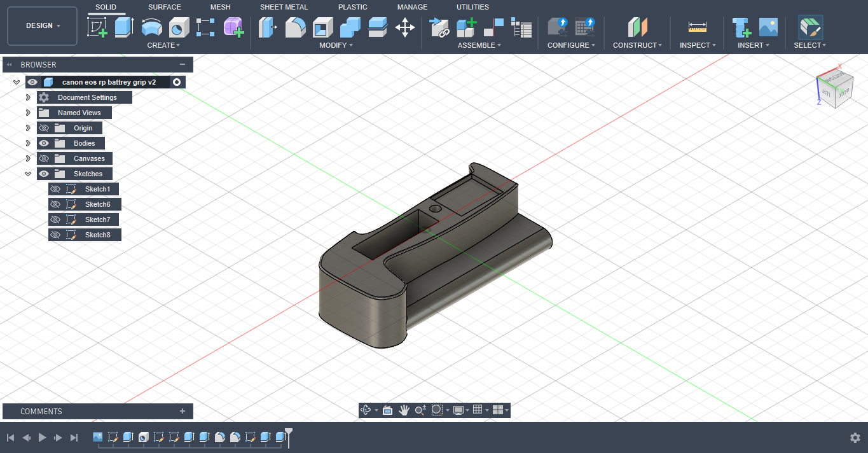
Task: Click the Look At navigation icon
Action: [387, 410]
